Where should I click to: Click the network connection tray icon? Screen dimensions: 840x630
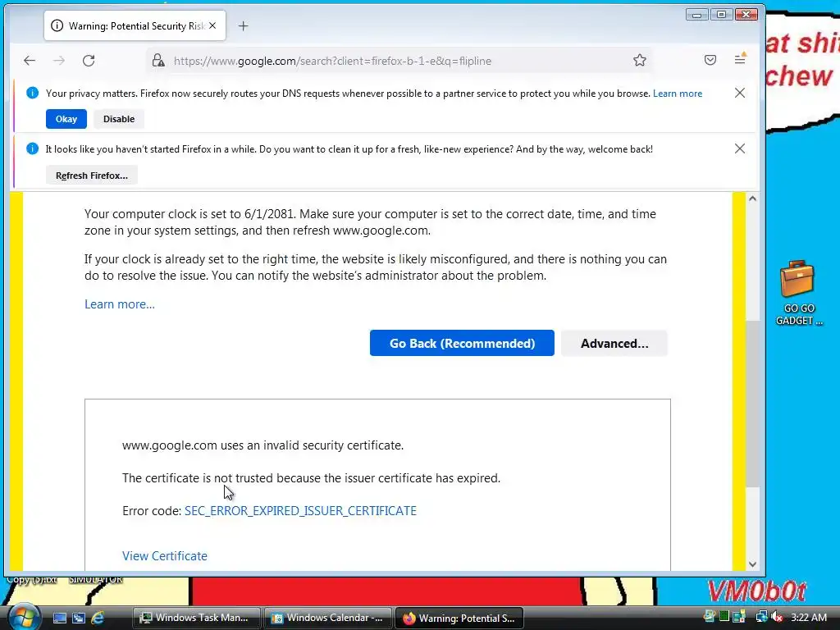(761, 617)
